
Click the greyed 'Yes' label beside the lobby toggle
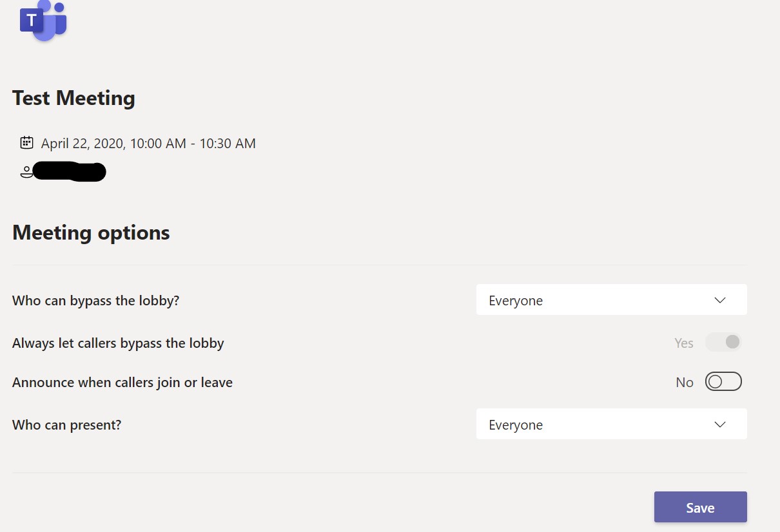(x=683, y=343)
